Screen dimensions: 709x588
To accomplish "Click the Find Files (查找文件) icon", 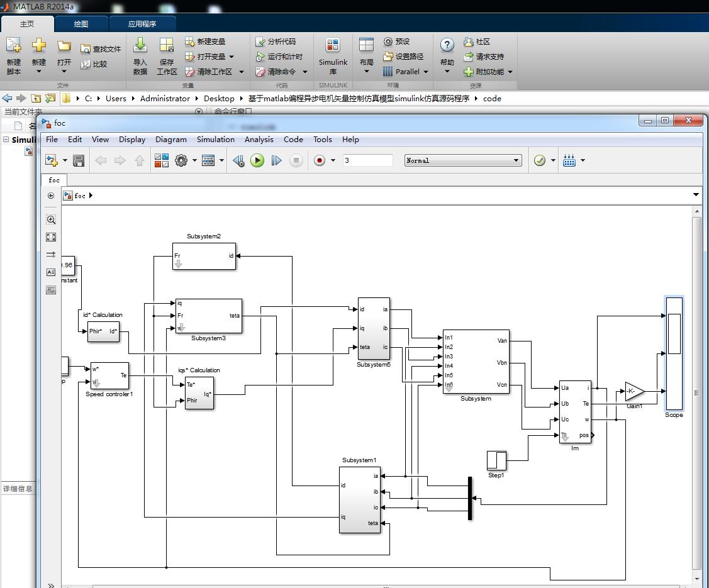I will (86, 49).
